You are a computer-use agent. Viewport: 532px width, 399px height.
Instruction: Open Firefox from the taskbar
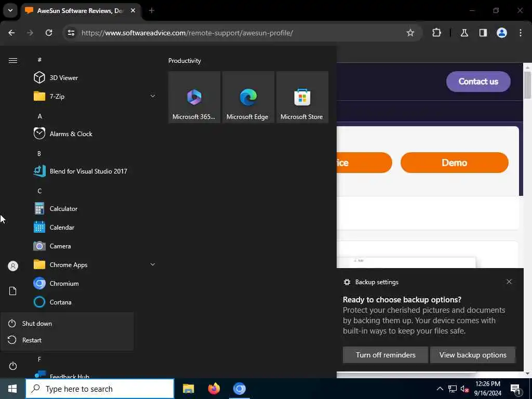214,389
